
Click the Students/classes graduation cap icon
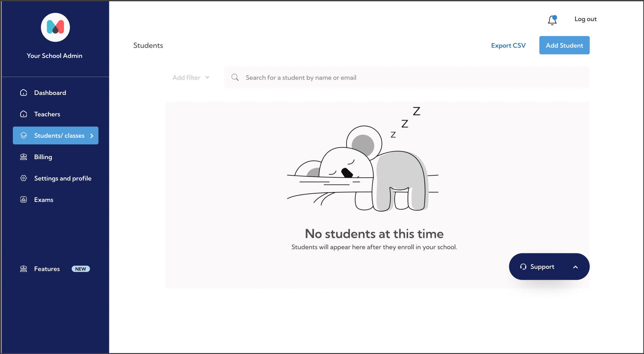[24, 135]
